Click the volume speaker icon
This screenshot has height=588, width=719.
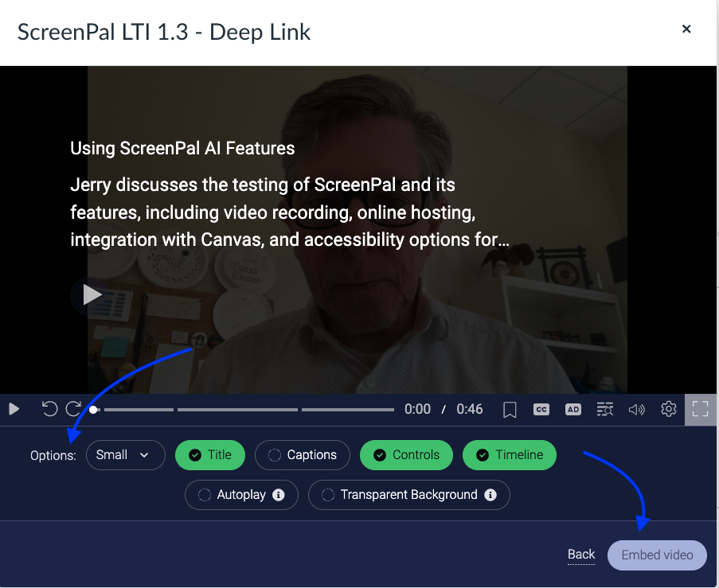[637, 409]
